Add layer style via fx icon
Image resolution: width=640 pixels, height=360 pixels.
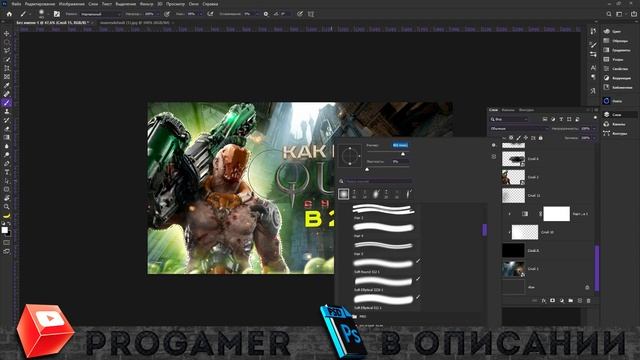[544, 300]
